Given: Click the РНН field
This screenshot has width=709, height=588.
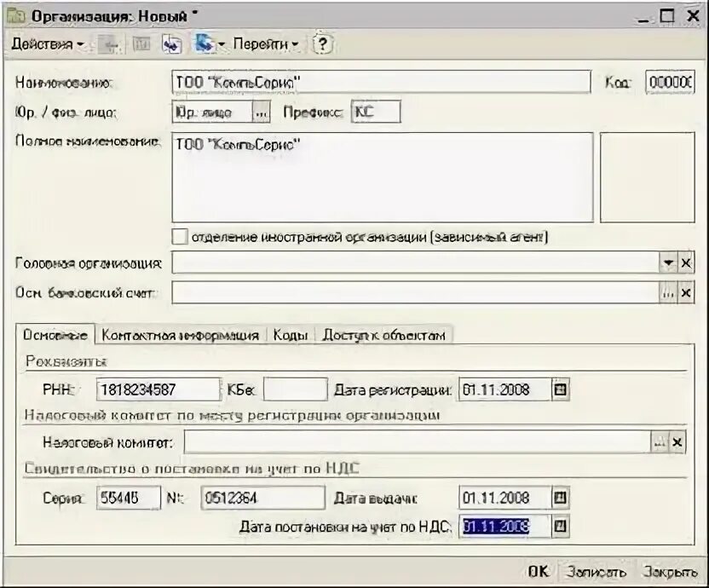Looking at the screenshot, I should pyautogui.click(x=159, y=389).
